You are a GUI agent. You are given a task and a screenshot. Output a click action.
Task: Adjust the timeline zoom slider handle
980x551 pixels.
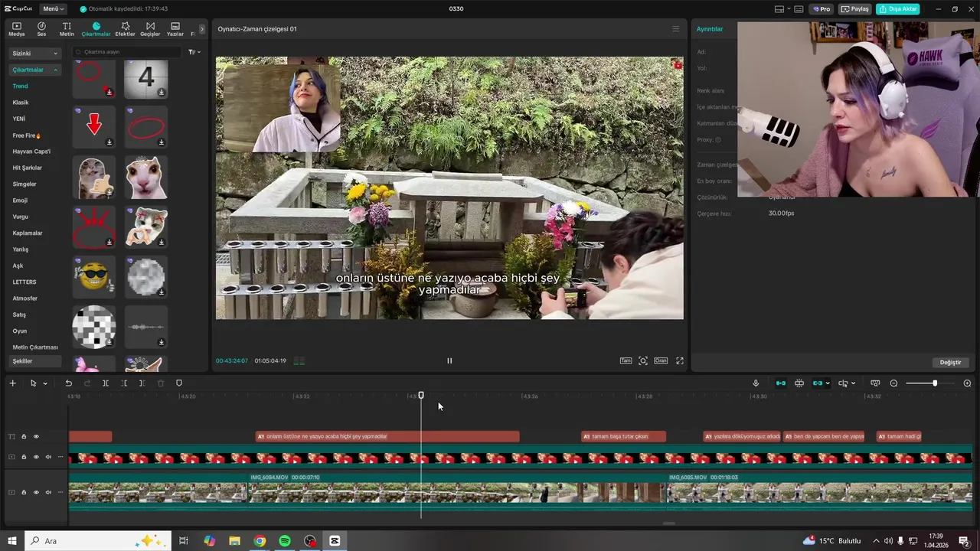(x=935, y=383)
